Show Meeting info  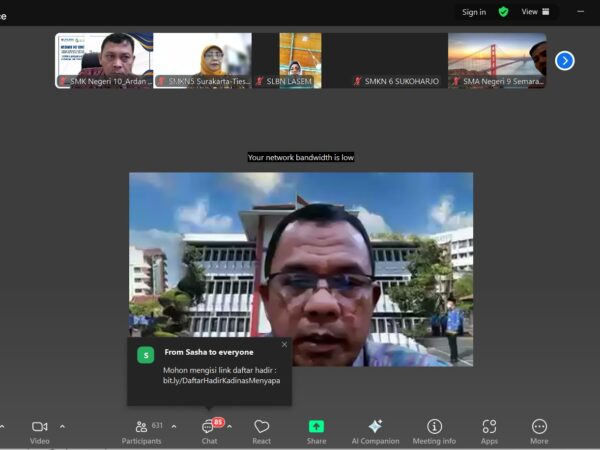[434, 431]
